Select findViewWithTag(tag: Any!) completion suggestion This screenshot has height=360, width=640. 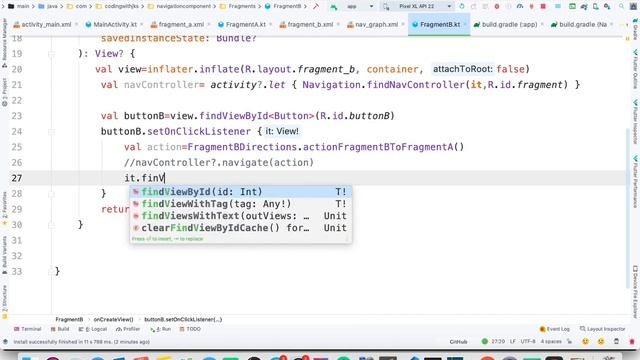[241, 204]
